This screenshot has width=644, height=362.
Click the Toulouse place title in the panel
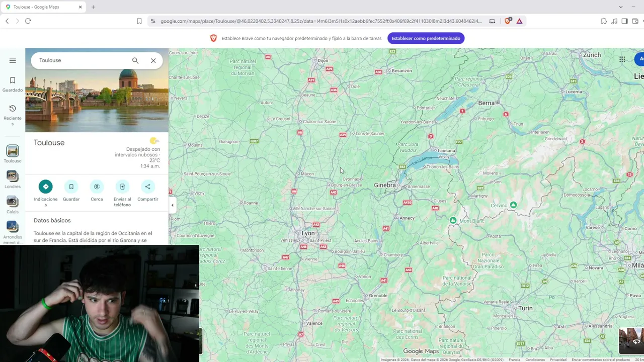49,143
